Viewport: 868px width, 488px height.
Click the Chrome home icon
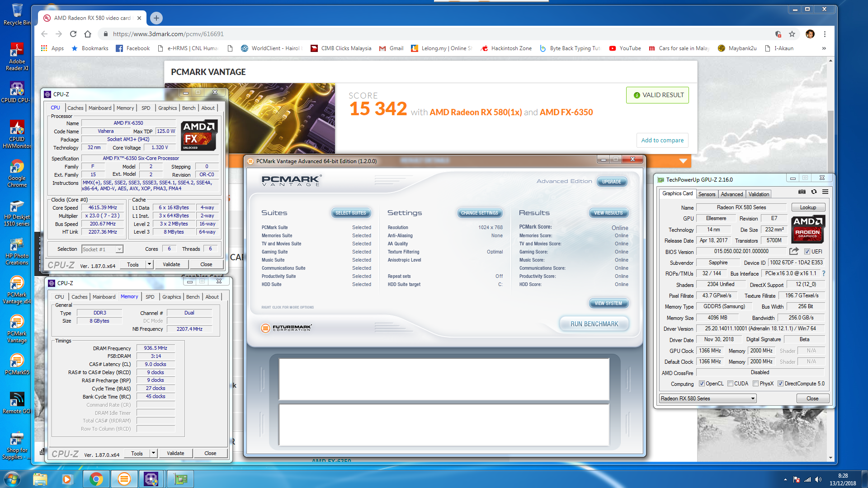coord(88,34)
